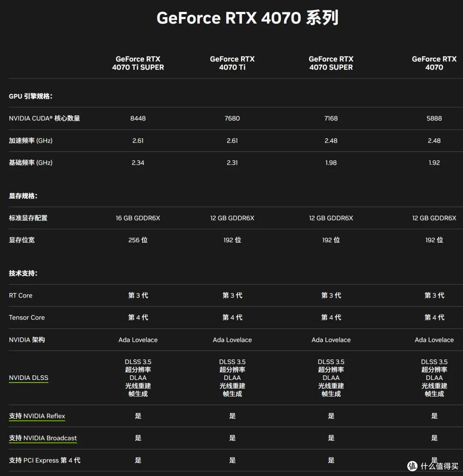Select the GeForce RTX 4070 Ti SUPER column header

pos(138,63)
